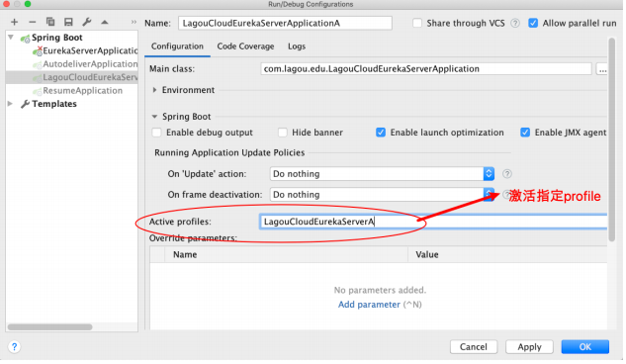Confirm with the OK button

[x=584, y=347]
